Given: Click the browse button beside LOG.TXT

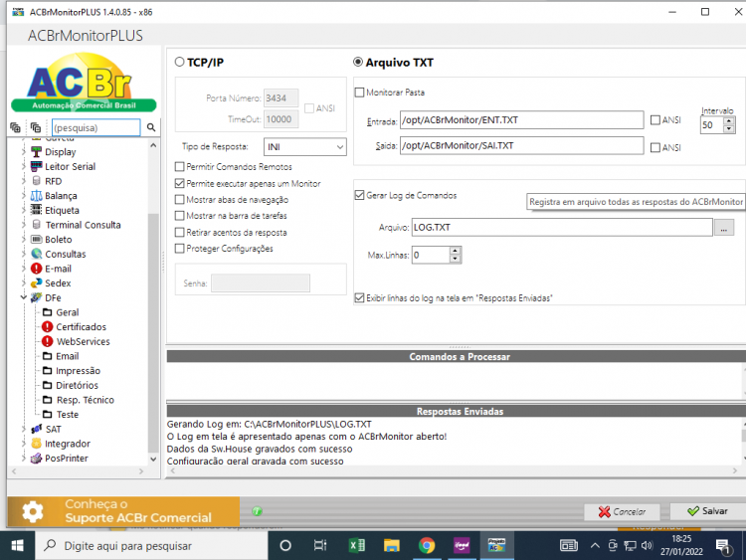Looking at the screenshot, I should pyautogui.click(x=724, y=228).
